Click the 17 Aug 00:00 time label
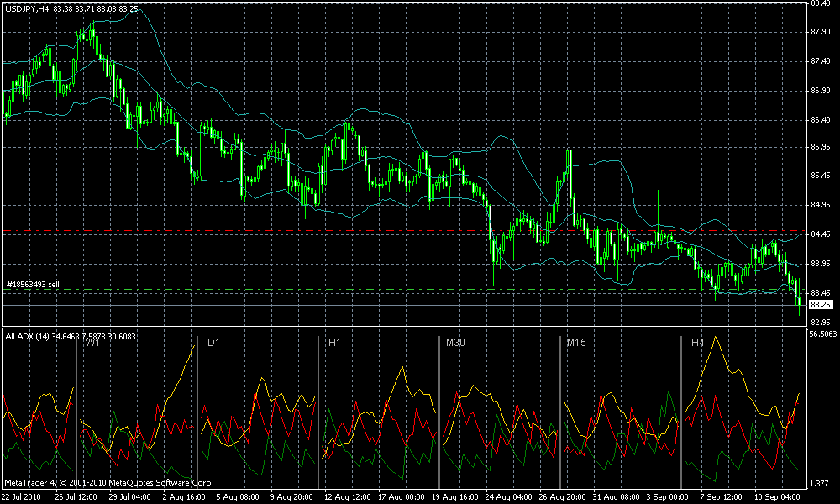This screenshot has height=504, width=840. [402, 497]
